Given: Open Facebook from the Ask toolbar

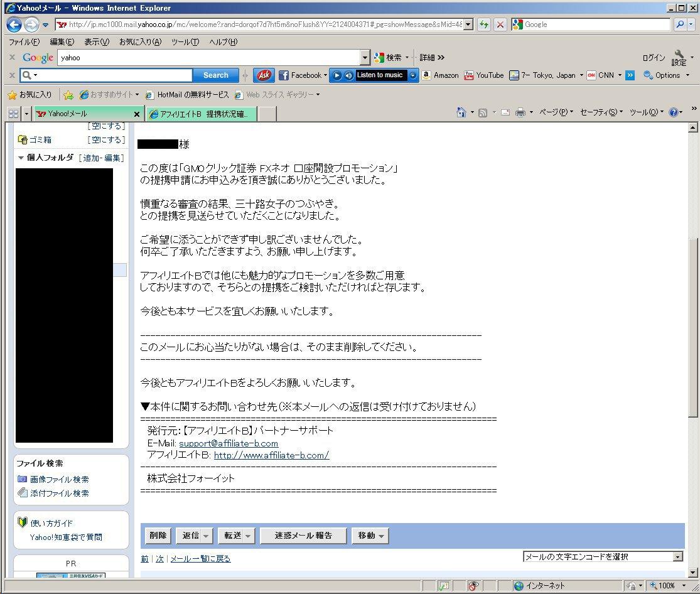Looking at the screenshot, I should tap(302, 75).
